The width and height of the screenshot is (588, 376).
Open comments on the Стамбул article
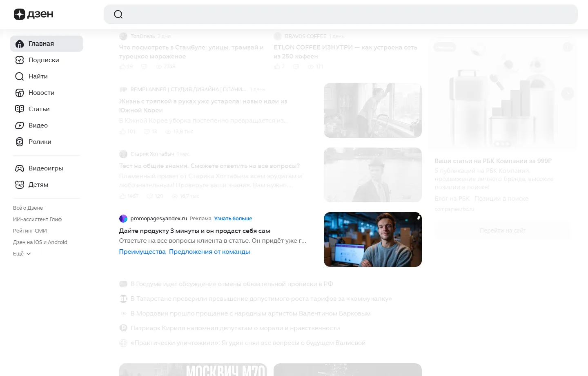coord(144,67)
